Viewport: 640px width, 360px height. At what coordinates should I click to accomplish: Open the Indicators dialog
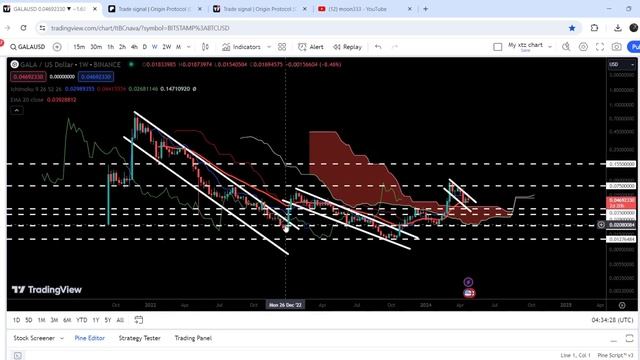(x=241, y=47)
